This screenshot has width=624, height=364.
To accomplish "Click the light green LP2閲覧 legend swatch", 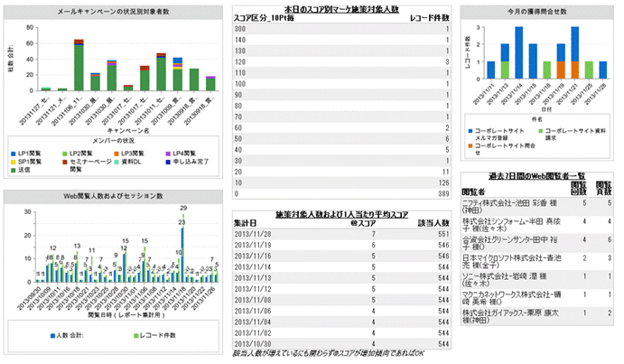I will (65, 154).
